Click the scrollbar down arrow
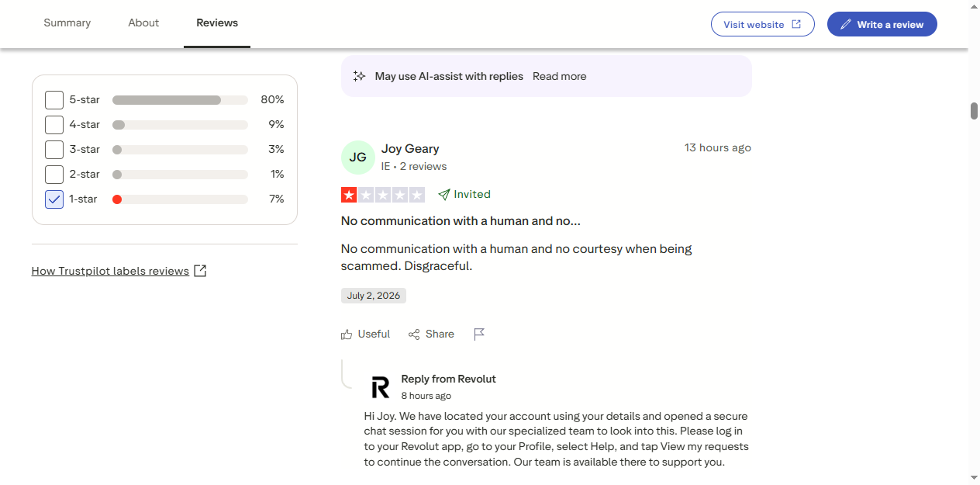Screen dimensions: 980x485 pos(974,477)
